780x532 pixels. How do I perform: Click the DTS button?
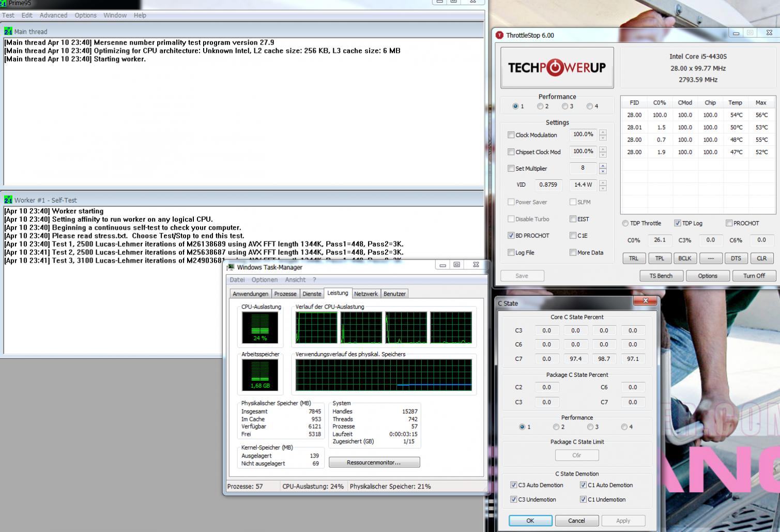pos(736,259)
